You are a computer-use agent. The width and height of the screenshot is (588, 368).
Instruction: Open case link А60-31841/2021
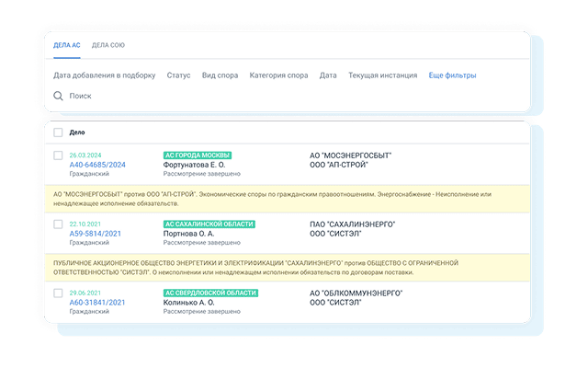click(96, 303)
